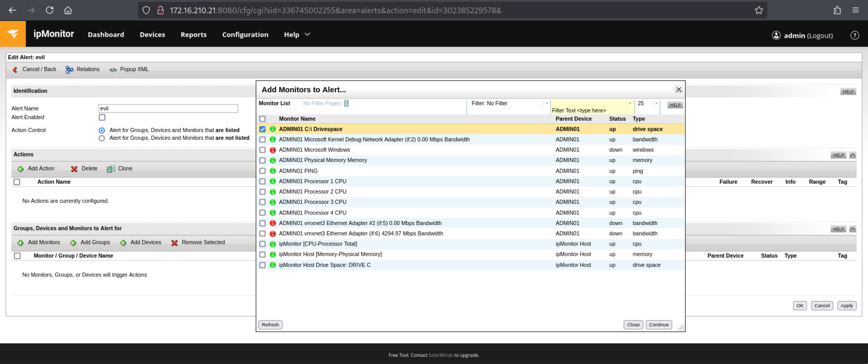Click the Delete red X icon

point(74,169)
